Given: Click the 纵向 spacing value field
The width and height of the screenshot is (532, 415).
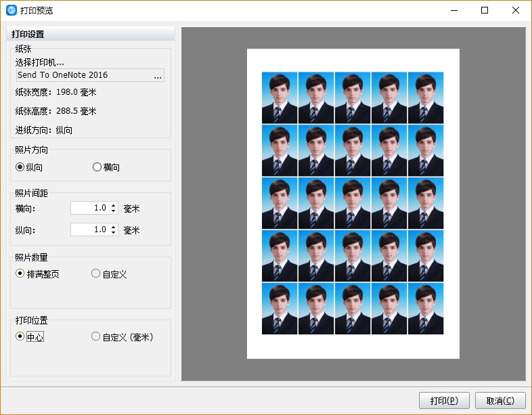Looking at the screenshot, I should [x=89, y=230].
